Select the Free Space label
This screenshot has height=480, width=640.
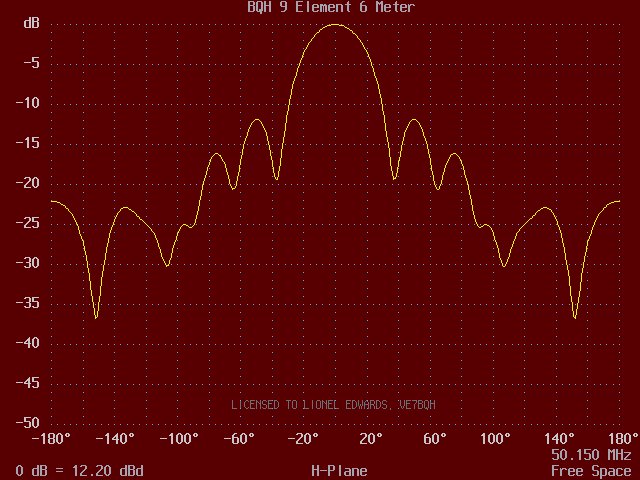point(591,471)
